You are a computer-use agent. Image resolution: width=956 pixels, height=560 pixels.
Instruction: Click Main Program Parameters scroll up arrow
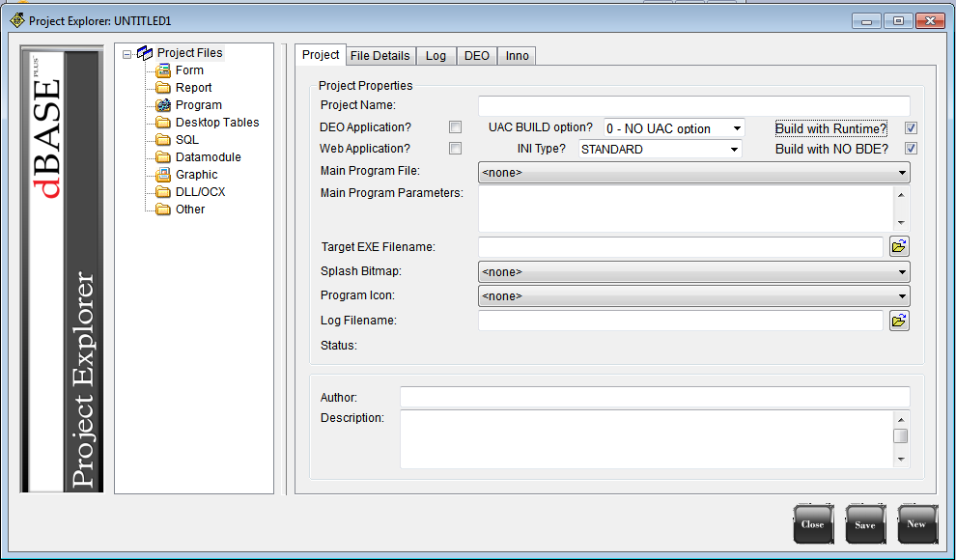(x=901, y=195)
